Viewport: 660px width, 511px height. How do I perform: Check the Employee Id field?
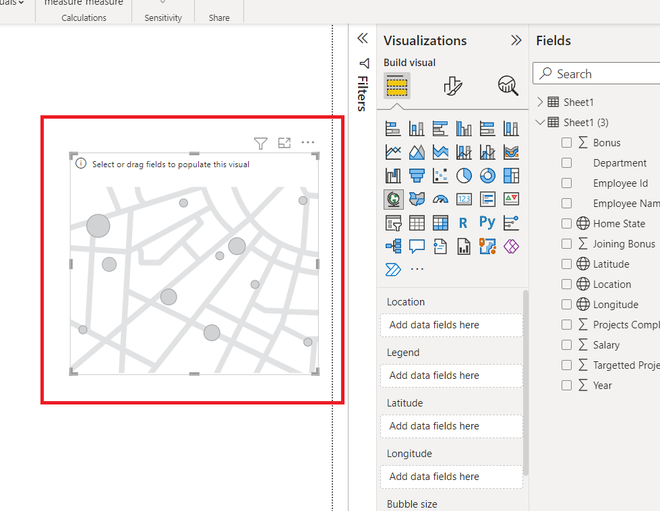pyautogui.click(x=567, y=183)
